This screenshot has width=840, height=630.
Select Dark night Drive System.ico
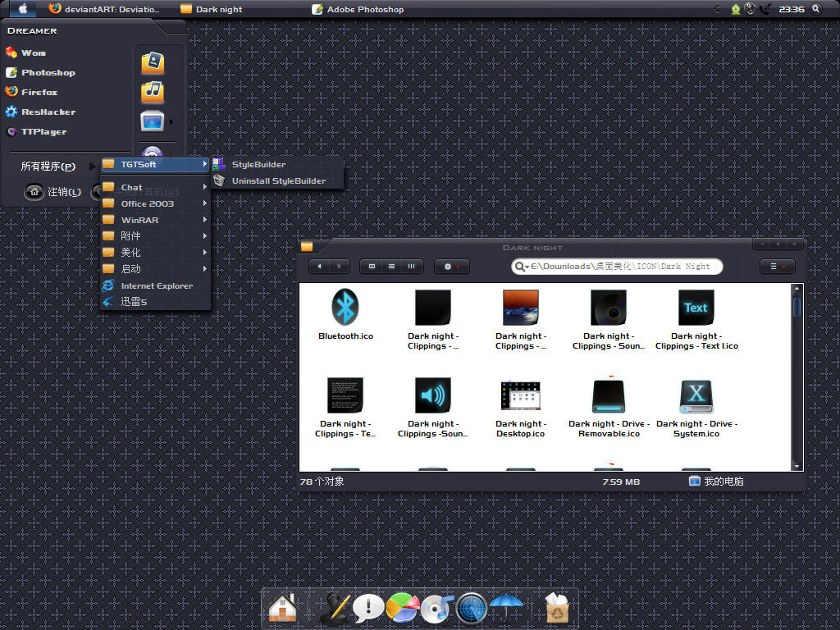(696, 409)
